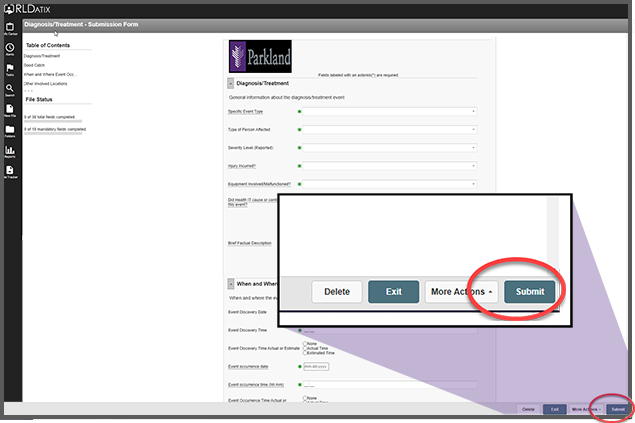Select Actual Time for Event Discovery Time

[303, 348]
